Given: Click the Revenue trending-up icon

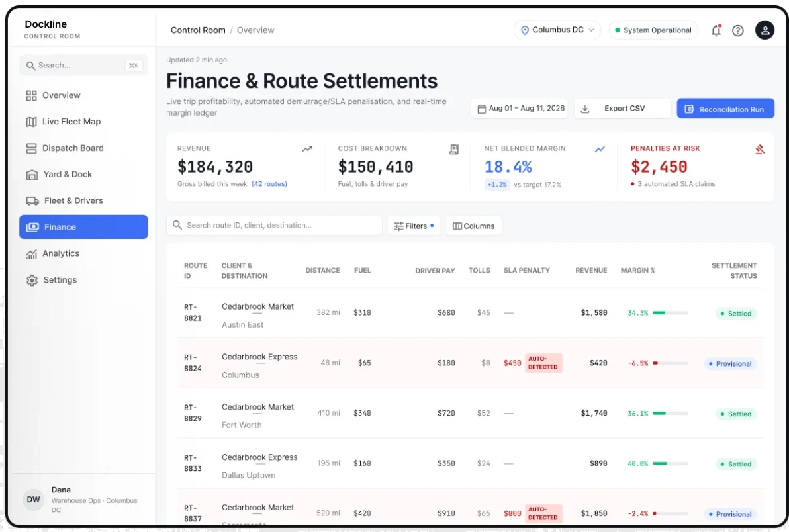Looking at the screenshot, I should click(x=307, y=149).
